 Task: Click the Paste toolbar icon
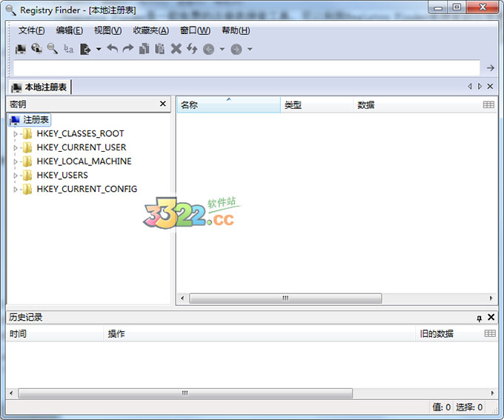click(x=160, y=49)
